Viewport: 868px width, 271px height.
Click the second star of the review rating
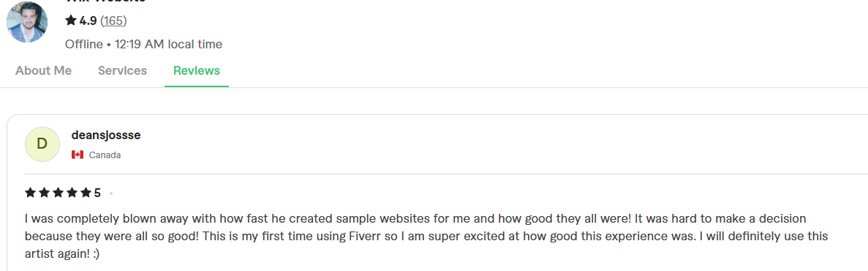(44, 193)
